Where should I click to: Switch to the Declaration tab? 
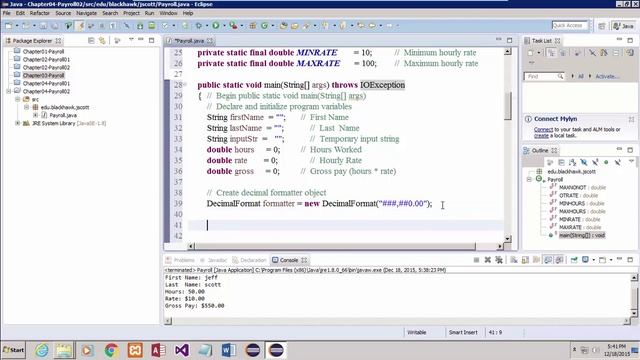[249, 260]
